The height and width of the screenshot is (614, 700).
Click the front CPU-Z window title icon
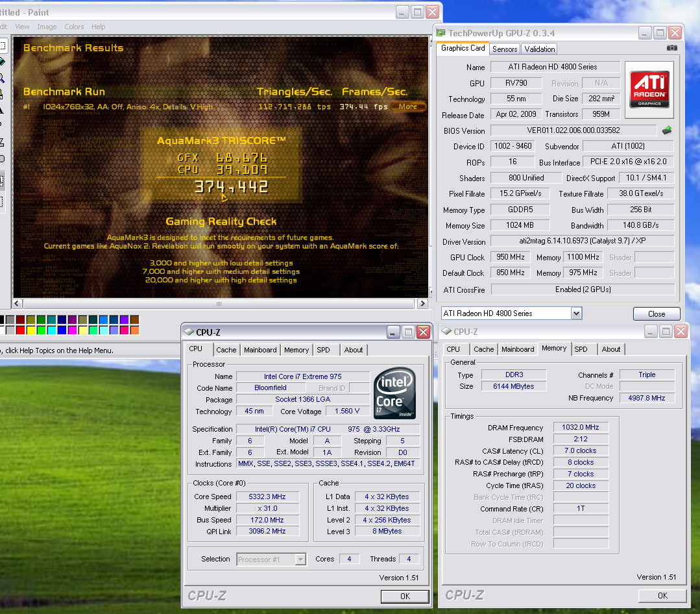[x=189, y=332]
